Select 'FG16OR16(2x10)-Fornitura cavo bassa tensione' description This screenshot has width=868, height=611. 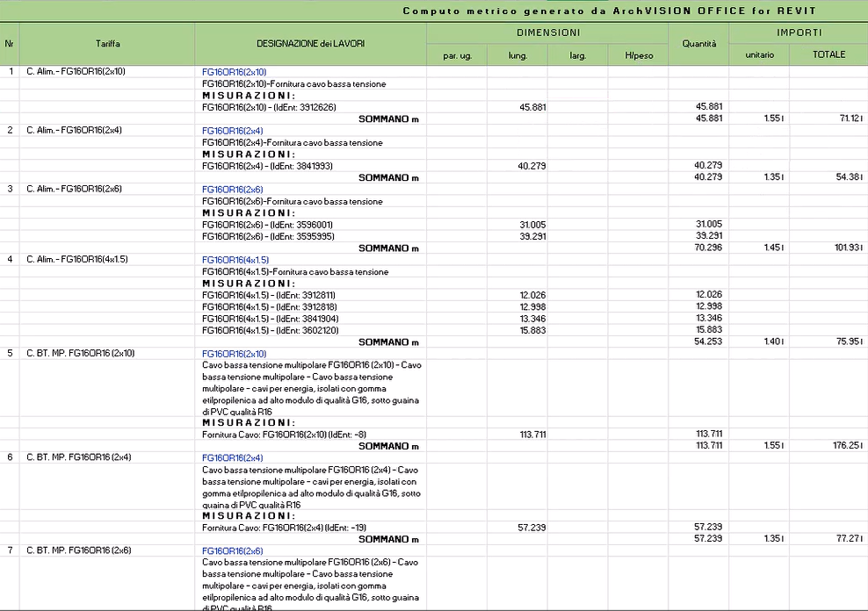(x=294, y=84)
